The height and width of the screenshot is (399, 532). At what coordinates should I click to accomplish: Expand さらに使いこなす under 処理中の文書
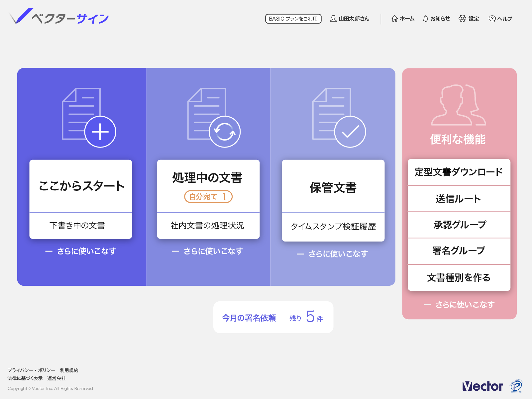click(207, 251)
